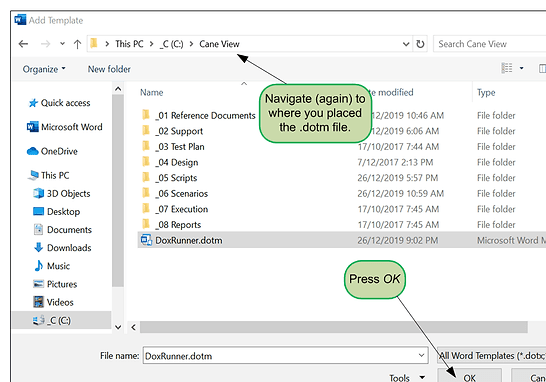Click the horizontal scrollbar left arrow

click(x=133, y=327)
